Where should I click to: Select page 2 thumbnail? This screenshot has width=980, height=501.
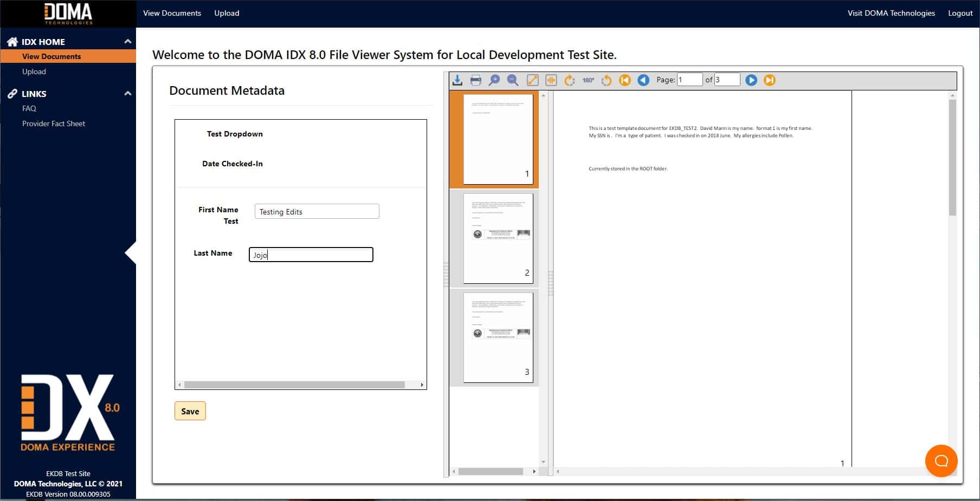498,238
